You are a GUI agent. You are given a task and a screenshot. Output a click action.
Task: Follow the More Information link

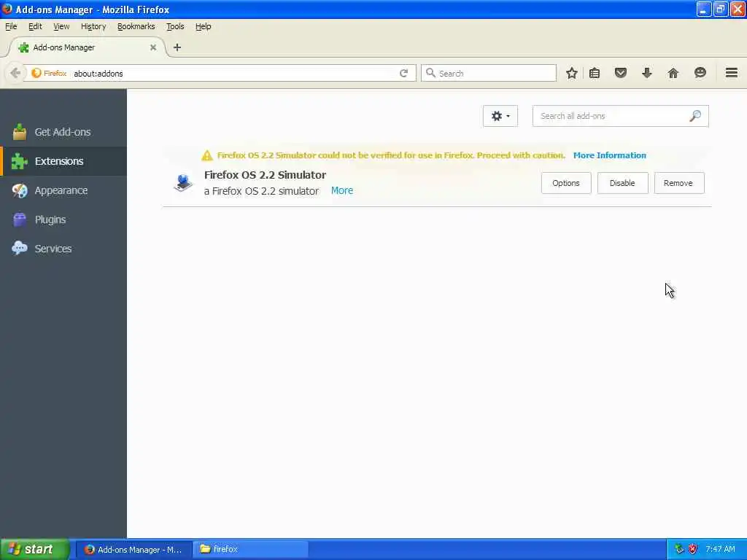(x=609, y=155)
